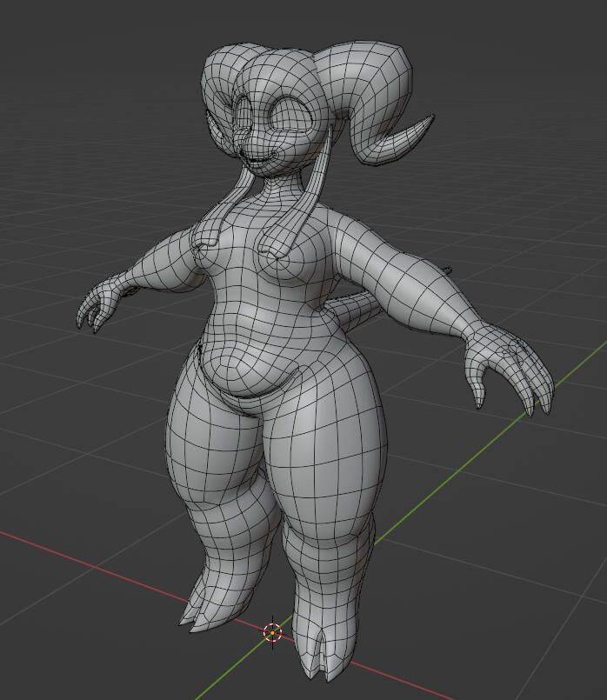Select the clawed foot nearest the 3D cursor
The height and width of the screenshot is (700, 607).
tap(322, 635)
